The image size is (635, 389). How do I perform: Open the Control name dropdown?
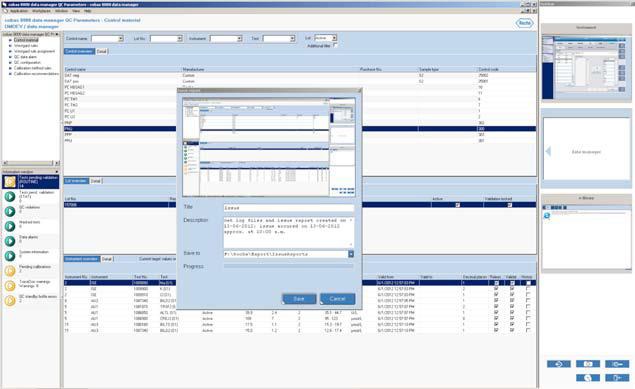click(x=121, y=38)
